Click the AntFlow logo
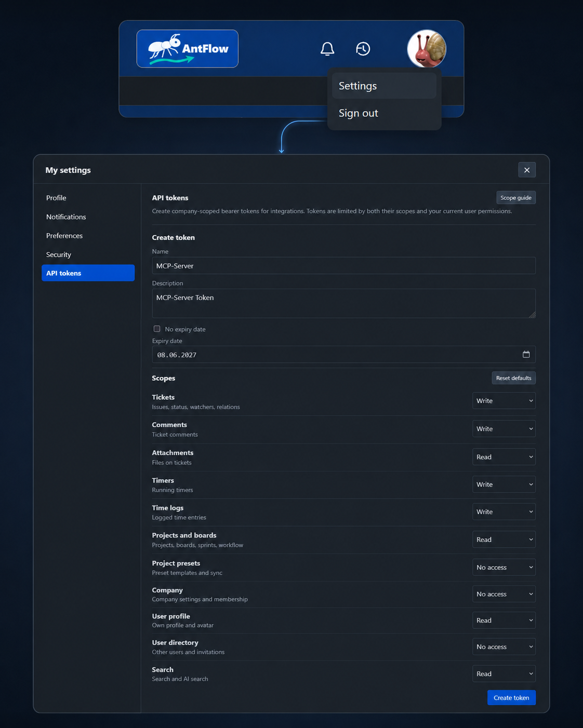Screen dimensions: 583x728 click(x=187, y=49)
